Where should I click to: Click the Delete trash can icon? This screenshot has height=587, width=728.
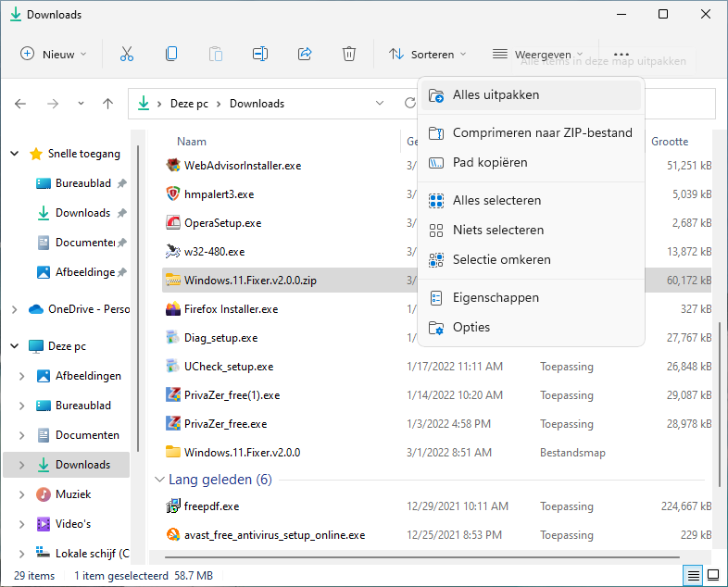pyautogui.click(x=349, y=54)
